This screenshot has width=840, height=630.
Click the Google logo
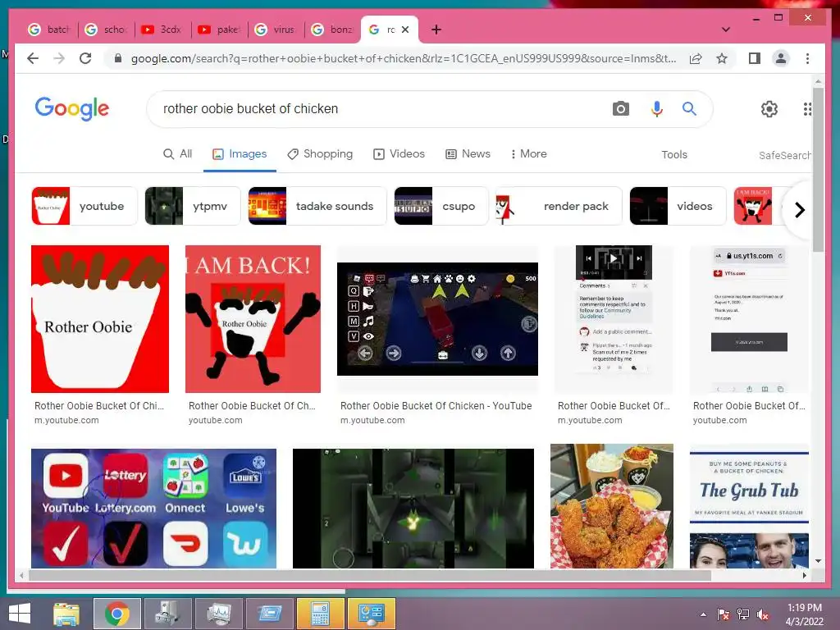(72, 109)
